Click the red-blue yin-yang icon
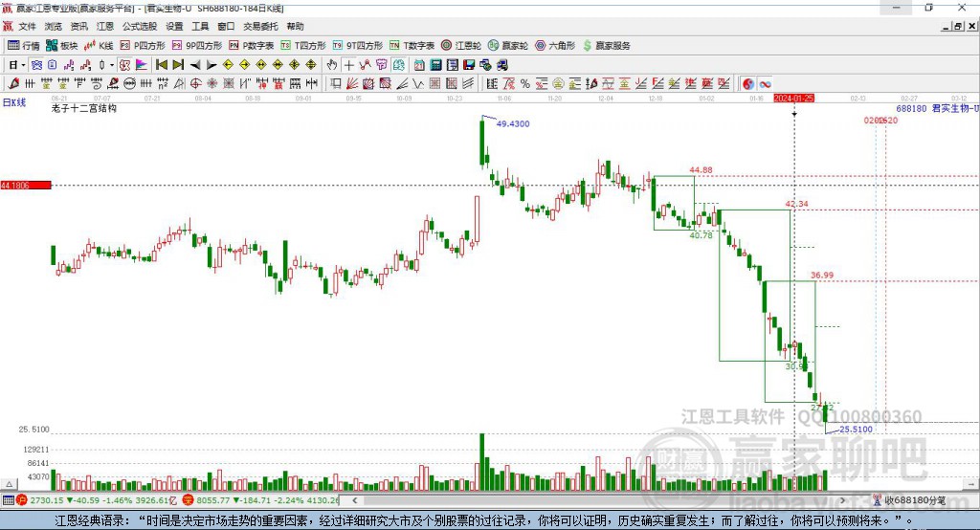This screenshot has height=530, width=980. coord(748,84)
